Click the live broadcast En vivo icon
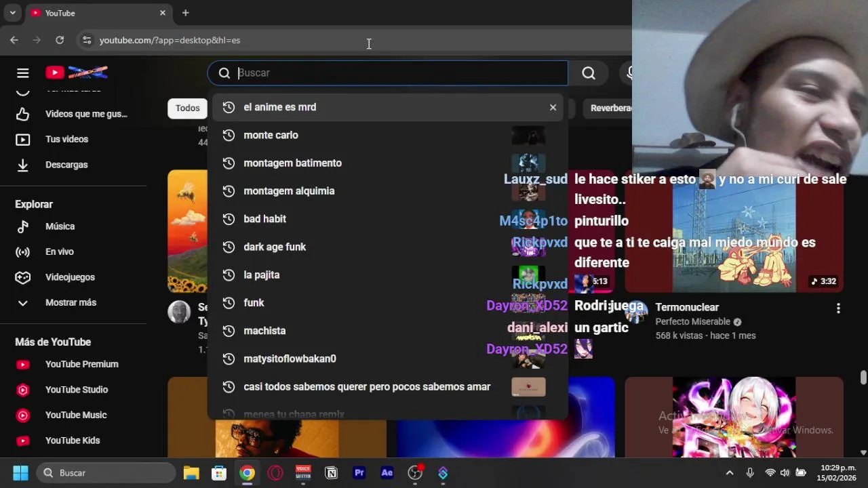 23,251
